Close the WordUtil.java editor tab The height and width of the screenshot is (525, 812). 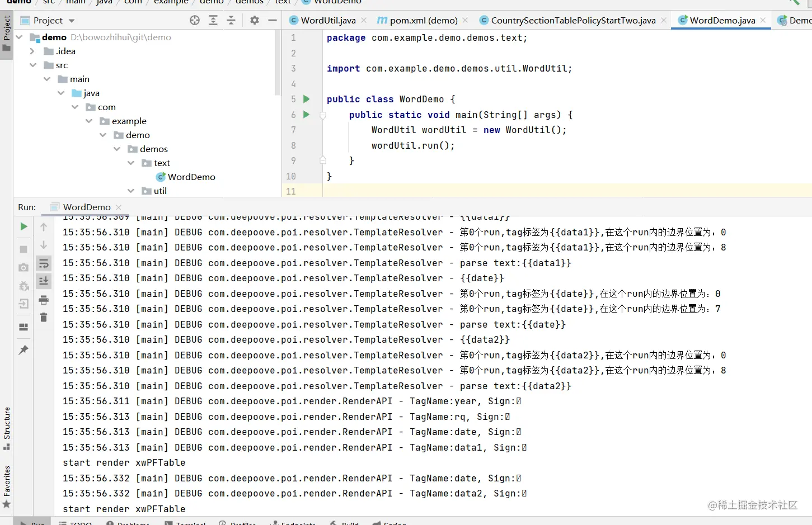[x=364, y=20]
